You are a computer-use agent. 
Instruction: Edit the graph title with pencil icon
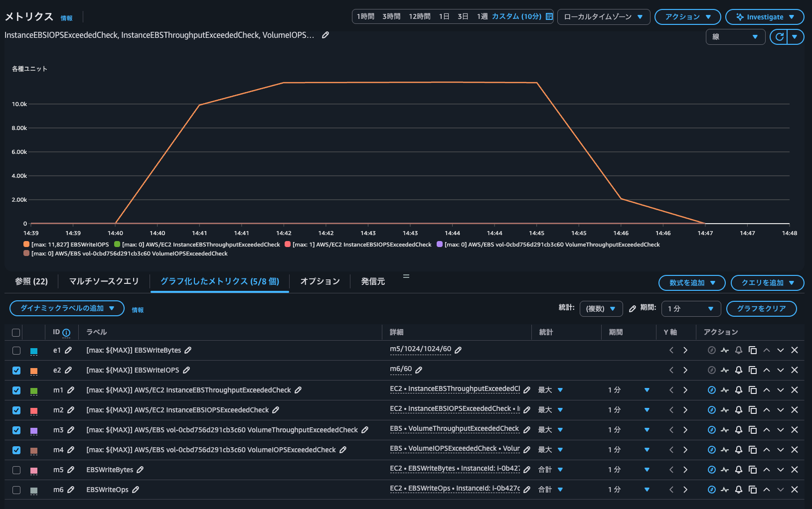point(325,35)
